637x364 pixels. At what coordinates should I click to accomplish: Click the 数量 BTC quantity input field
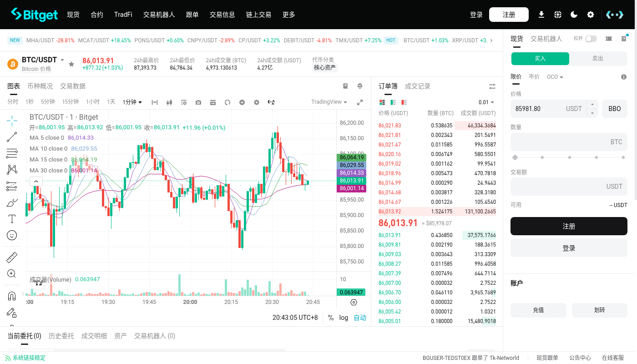569,142
